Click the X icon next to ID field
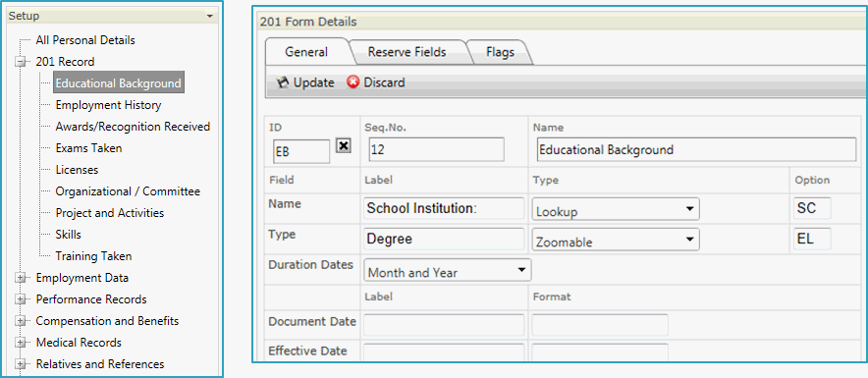 [x=344, y=145]
